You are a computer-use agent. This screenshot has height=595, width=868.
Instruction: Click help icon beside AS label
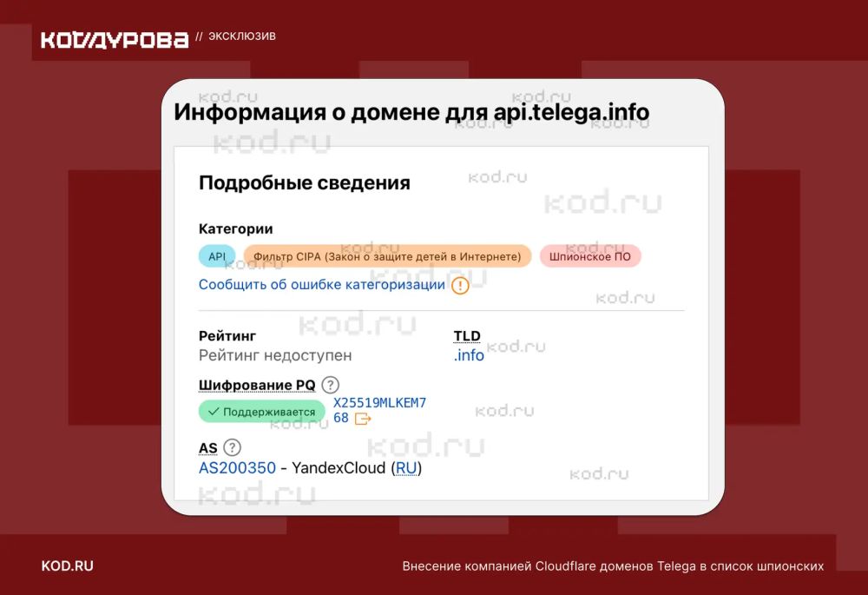pyautogui.click(x=232, y=447)
